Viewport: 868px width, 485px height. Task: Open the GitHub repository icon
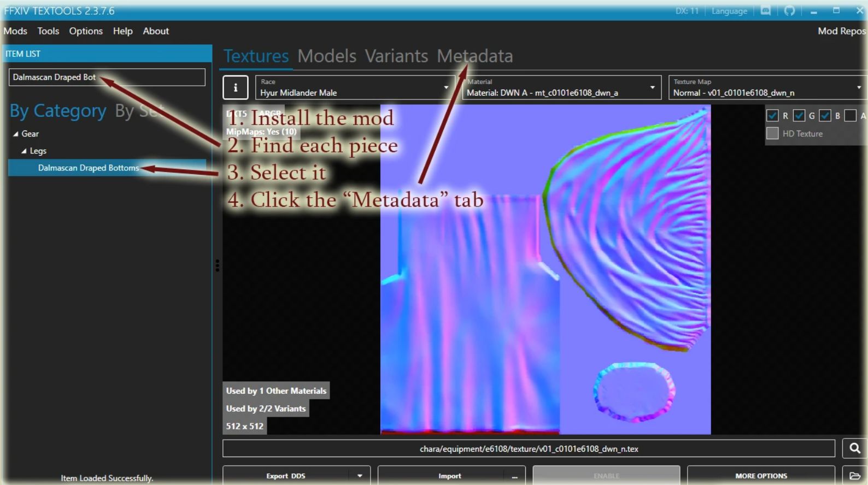pyautogui.click(x=789, y=10)
